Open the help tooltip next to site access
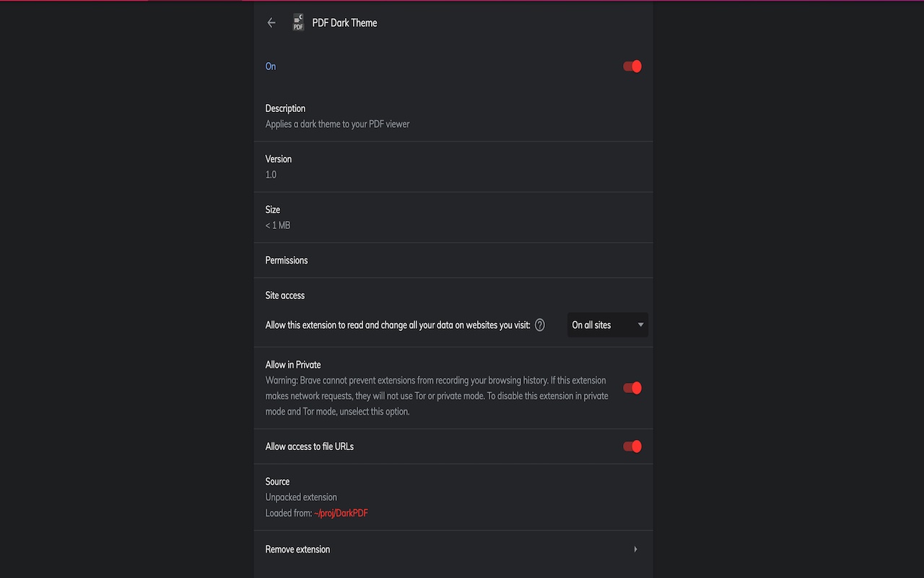 point(539,324)
